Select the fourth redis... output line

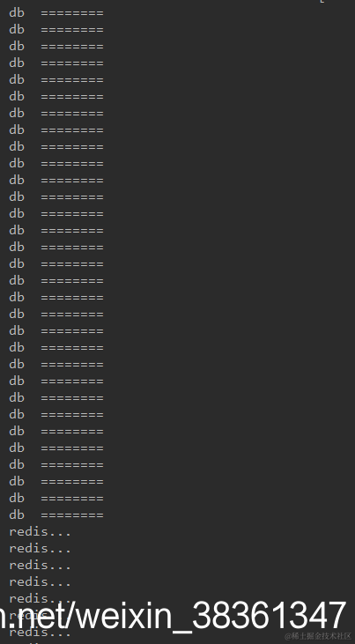40,582
